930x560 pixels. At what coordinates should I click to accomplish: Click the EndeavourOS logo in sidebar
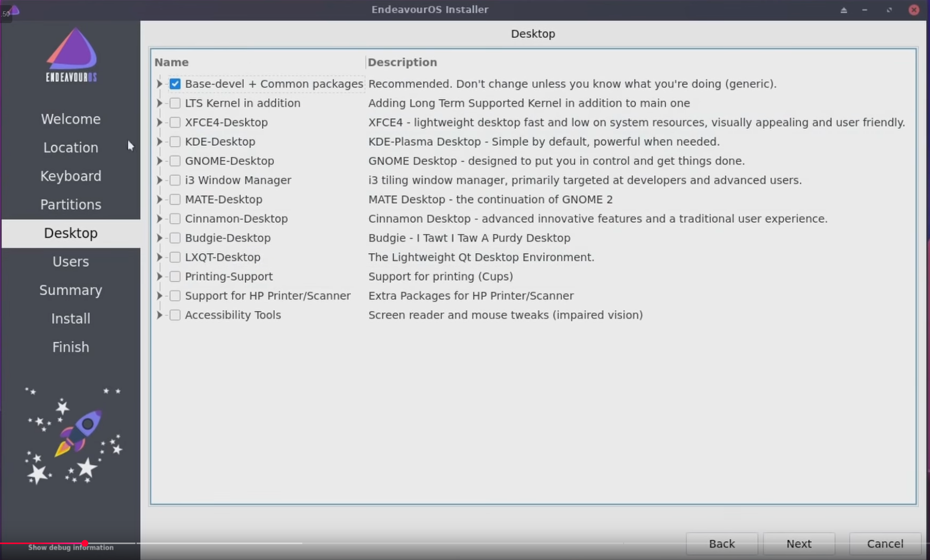[71, 55]
